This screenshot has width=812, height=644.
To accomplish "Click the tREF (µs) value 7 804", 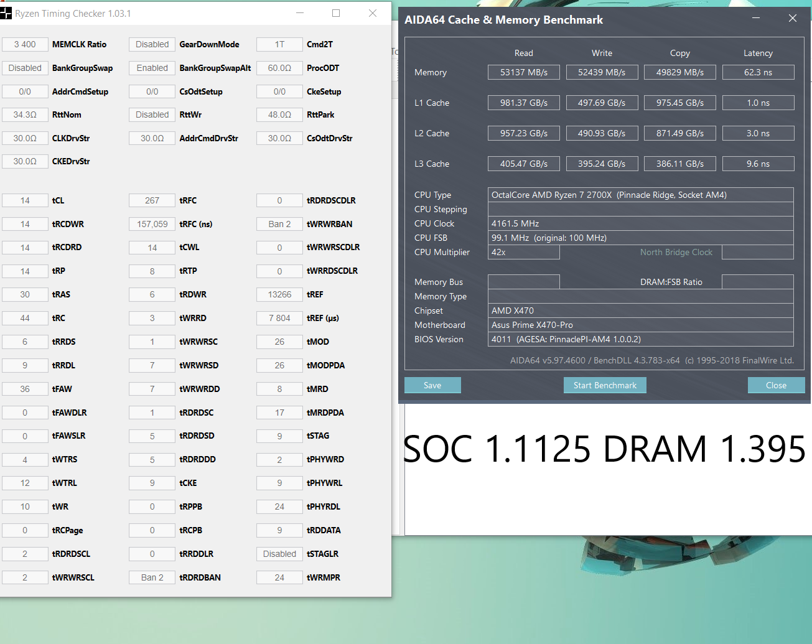I will [279, 318].
